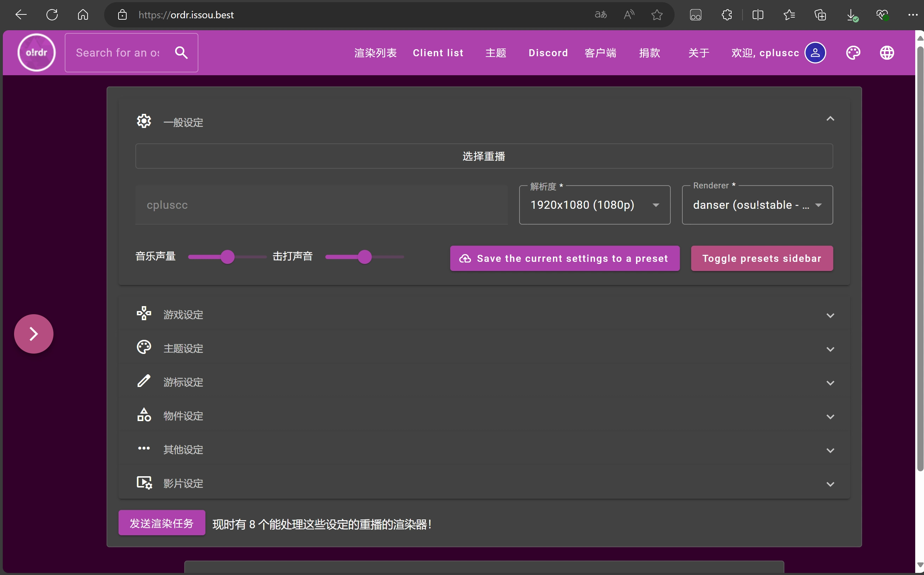Open sidebar with round arrow button

click(x=34, y=334)
